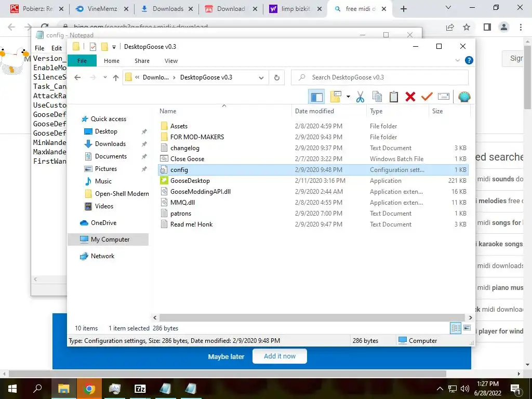Switch to Chrome from the taskbar
Viewport: 532px width, 399px height.
pyautogui.click(x=89, y=389)
